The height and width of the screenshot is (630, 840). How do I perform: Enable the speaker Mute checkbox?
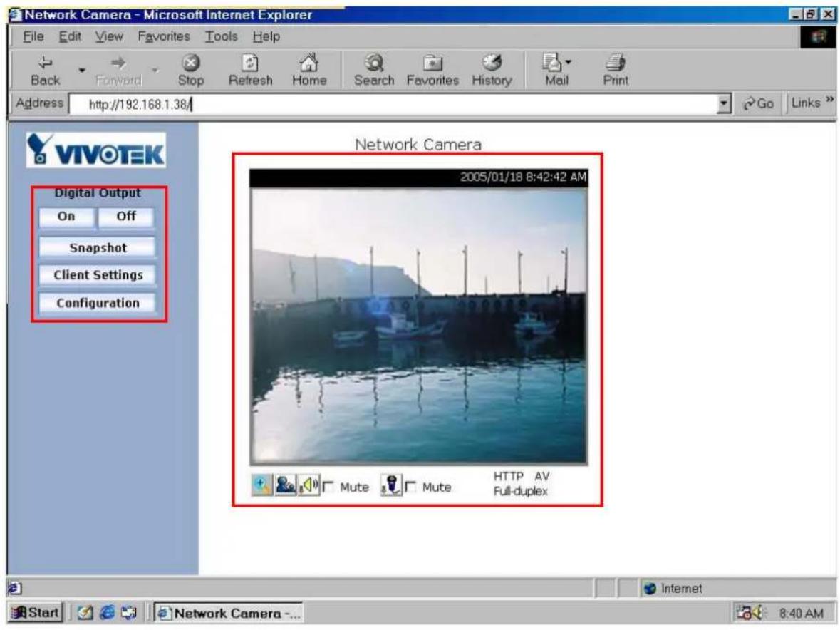[328, 487]
